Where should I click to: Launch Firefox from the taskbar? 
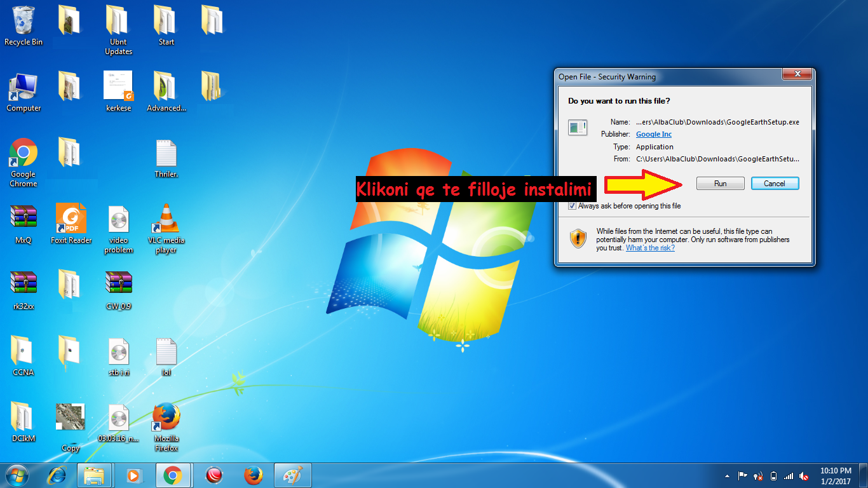pyautogui.click(x=253, y=475)
